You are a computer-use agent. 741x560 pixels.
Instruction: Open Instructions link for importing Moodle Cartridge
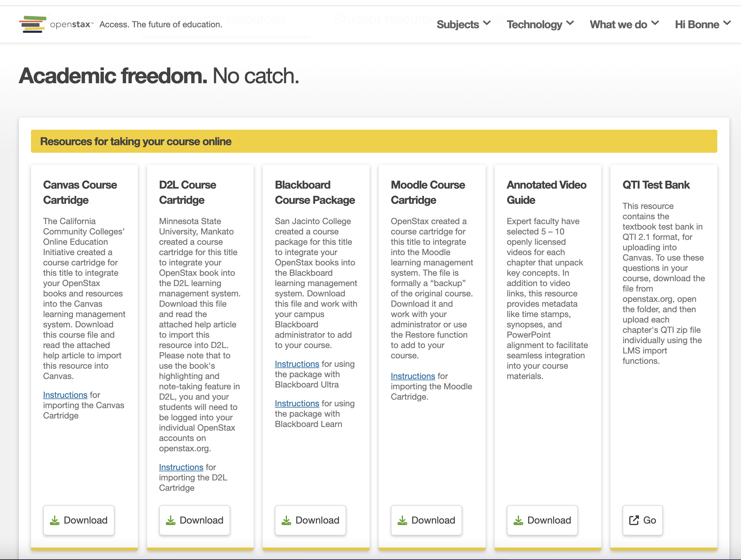(413, 376)
